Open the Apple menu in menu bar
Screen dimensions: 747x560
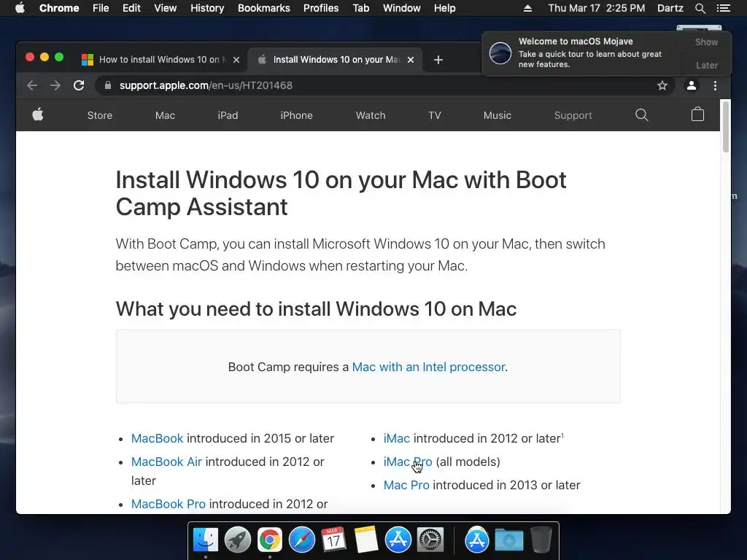pos(20,7)
